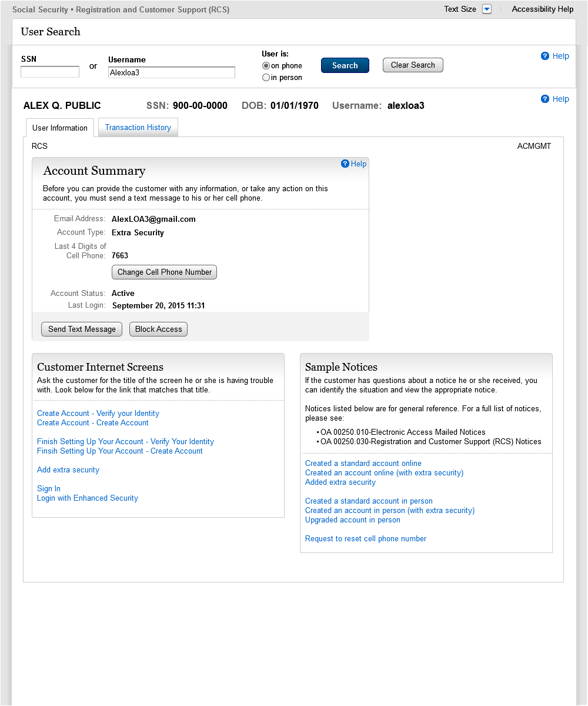Click the OA 00250.030 RCS Notices text

pos(431,442)
